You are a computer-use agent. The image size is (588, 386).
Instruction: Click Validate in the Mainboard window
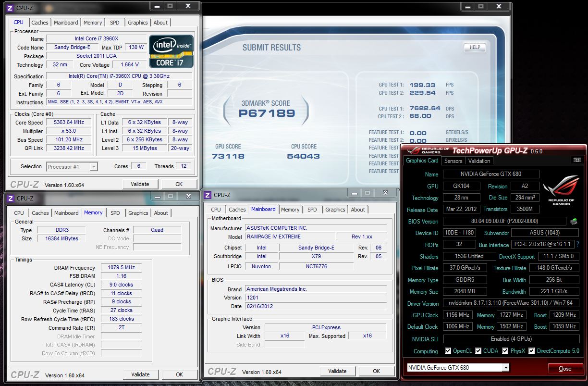pyautogui.click(x=337, y=371)
